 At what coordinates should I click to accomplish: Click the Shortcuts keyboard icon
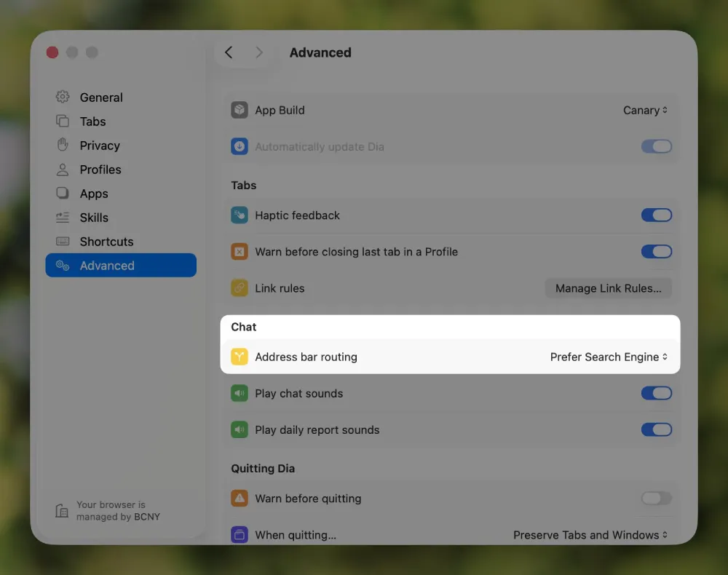[62, 242]
